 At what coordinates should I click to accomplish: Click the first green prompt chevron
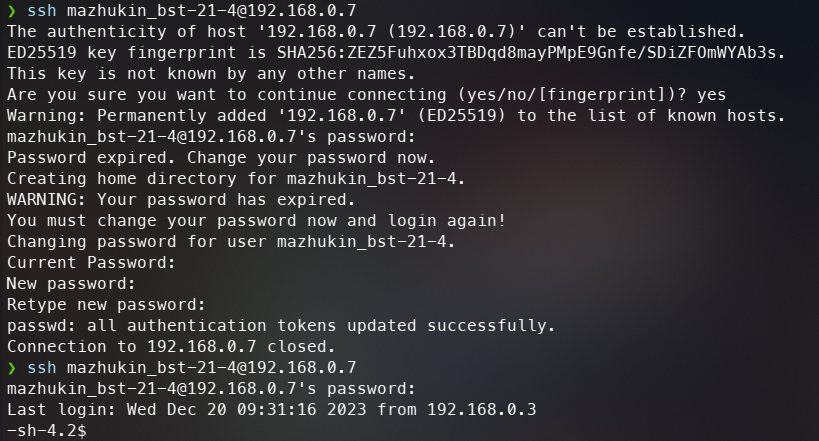(x=11, y=11)
